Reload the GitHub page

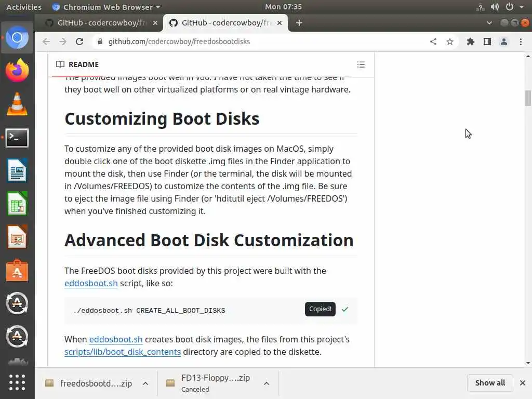pos(79,42)
